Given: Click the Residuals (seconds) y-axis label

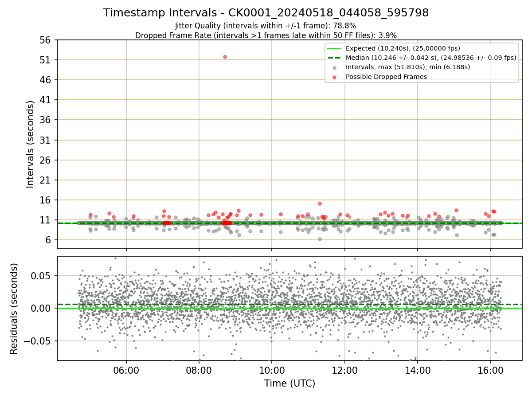Looking at the screenshot, I should (x=14, y=308).
